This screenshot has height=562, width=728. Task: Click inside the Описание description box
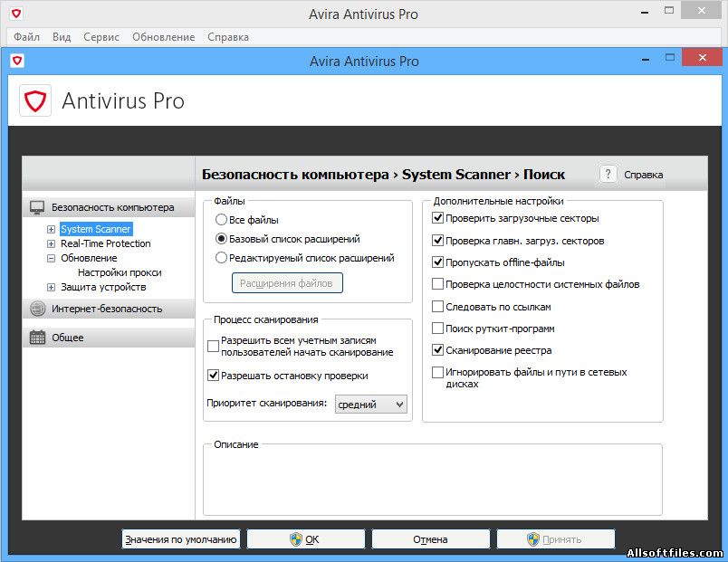[433, 481]
